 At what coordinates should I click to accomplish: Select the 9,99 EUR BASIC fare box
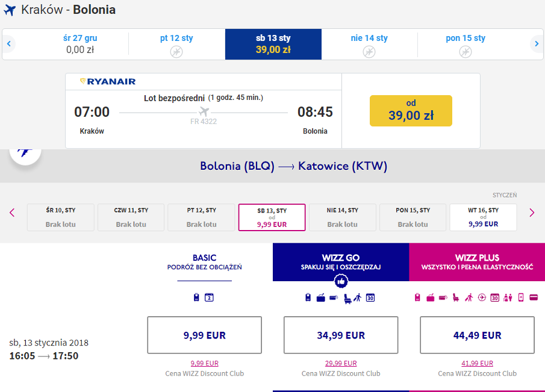204,335
